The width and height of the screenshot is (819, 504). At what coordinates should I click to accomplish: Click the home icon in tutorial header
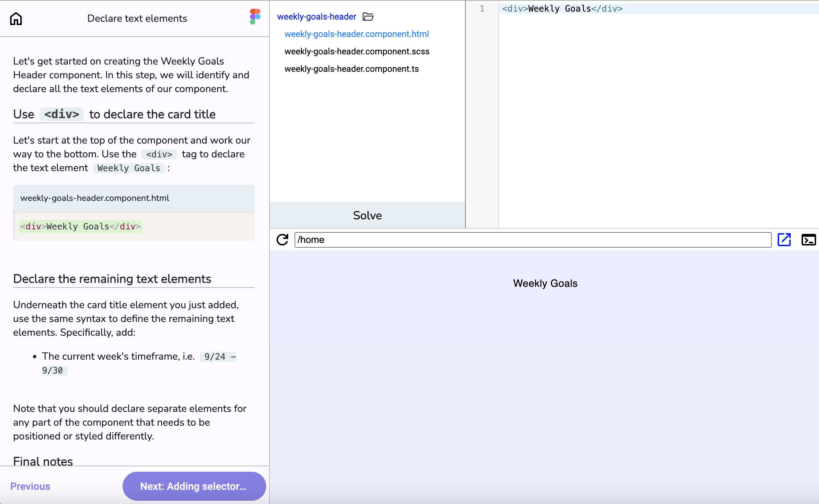[x=16, y=18]
